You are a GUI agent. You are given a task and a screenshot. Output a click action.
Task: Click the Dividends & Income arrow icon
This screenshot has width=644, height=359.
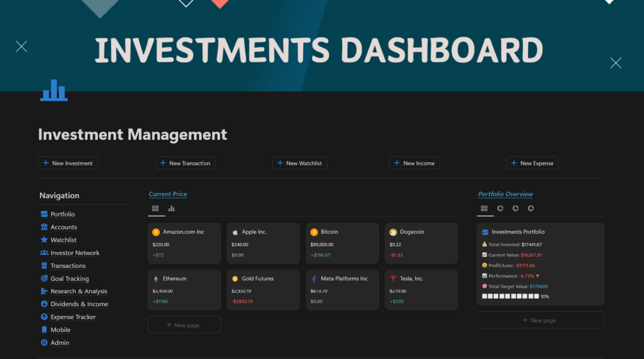(44, 304)
